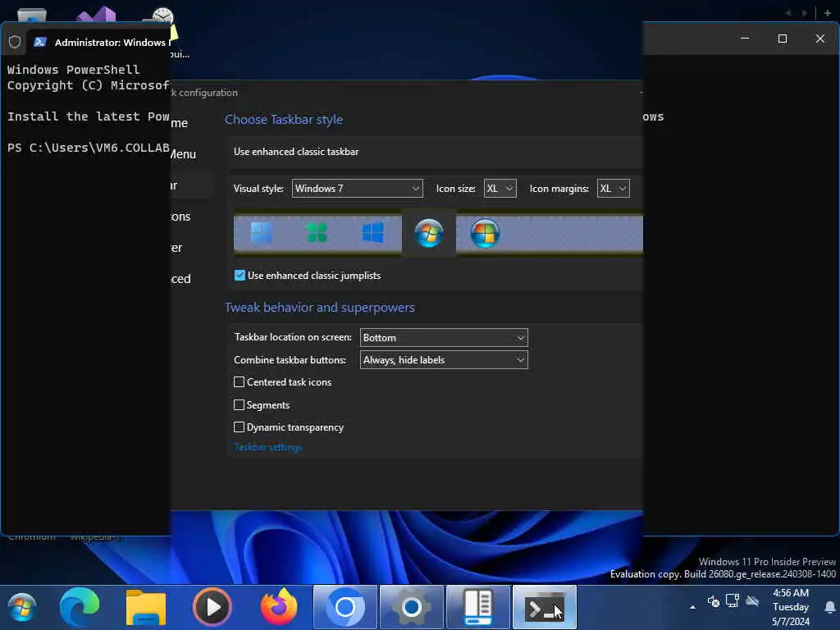Open the clock showing 4:56 AM

point(791,607)
